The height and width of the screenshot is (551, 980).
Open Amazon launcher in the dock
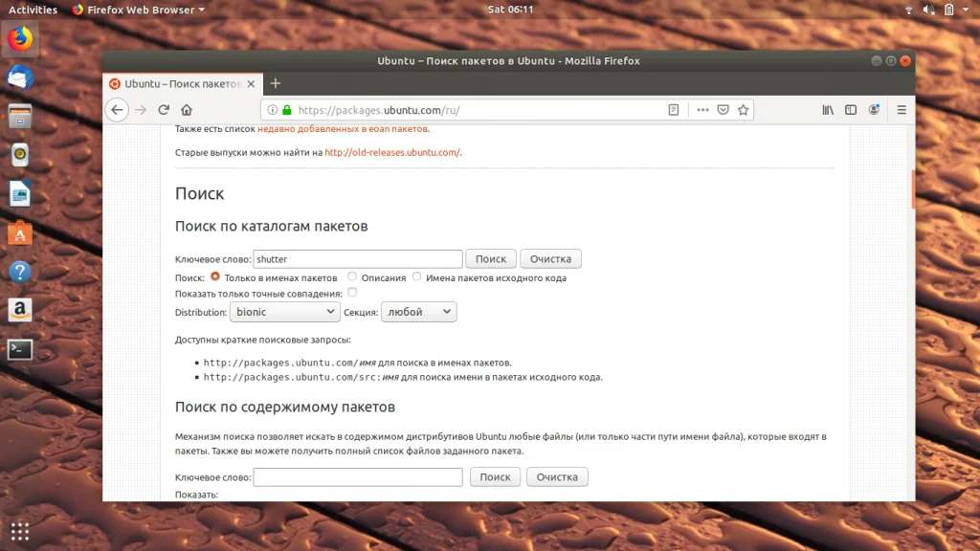point(20,311)
